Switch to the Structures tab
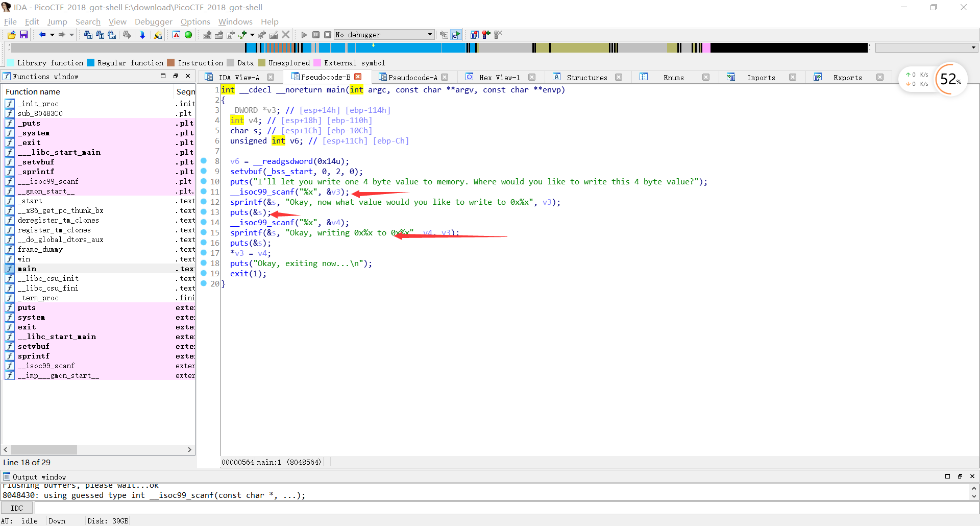This screenshot has width=980, height=526. coord(587,78)
